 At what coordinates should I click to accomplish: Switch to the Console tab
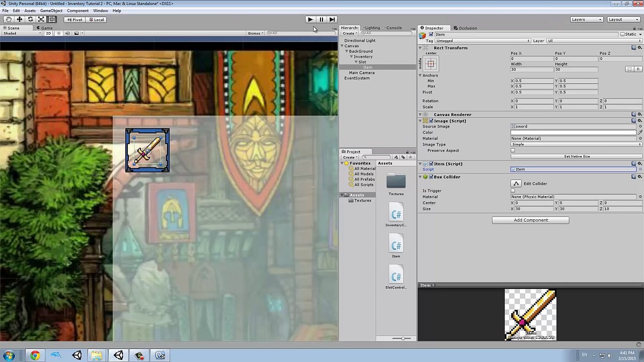[392, 28]
